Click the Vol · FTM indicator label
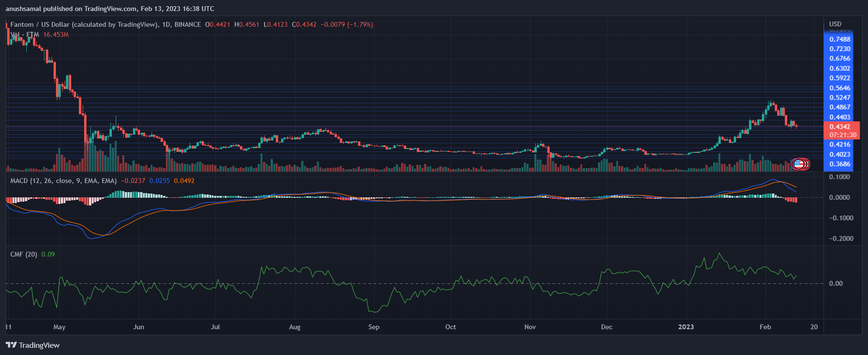 [x=25, y=34]
